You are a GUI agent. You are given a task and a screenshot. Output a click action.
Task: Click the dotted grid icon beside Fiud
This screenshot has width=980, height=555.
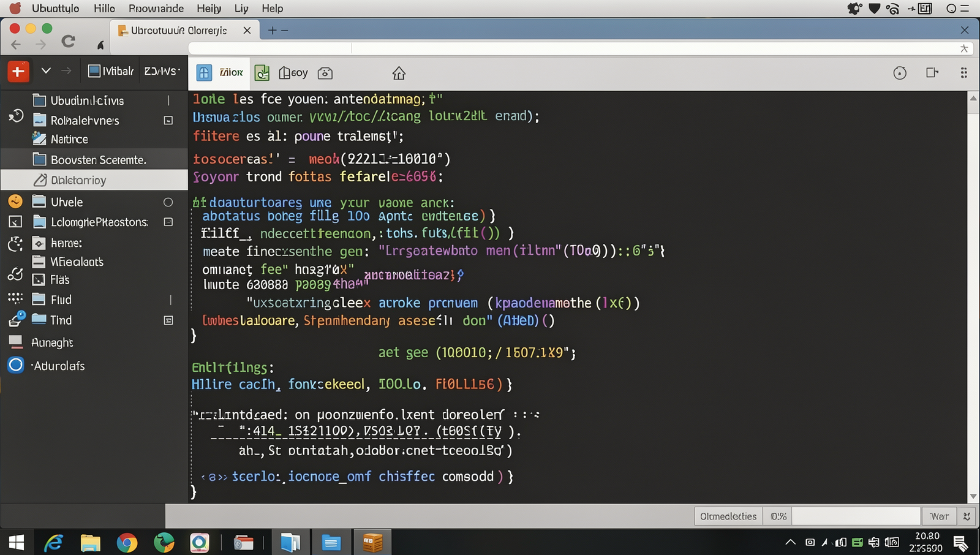coord(15,298)
